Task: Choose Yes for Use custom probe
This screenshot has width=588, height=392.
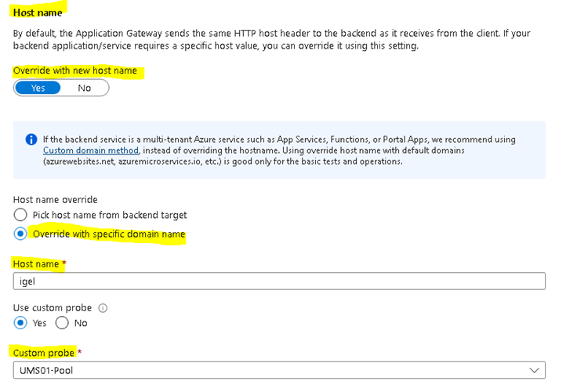Action: click(x=20, y=323)
